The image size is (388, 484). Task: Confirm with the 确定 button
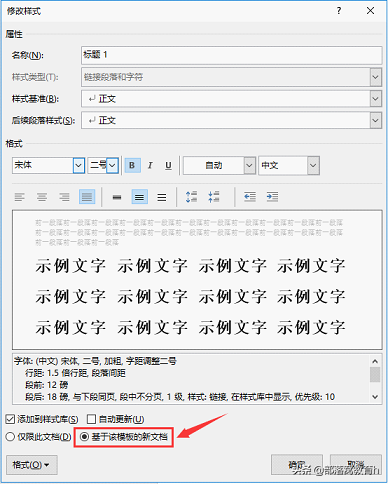coord(297,464)
